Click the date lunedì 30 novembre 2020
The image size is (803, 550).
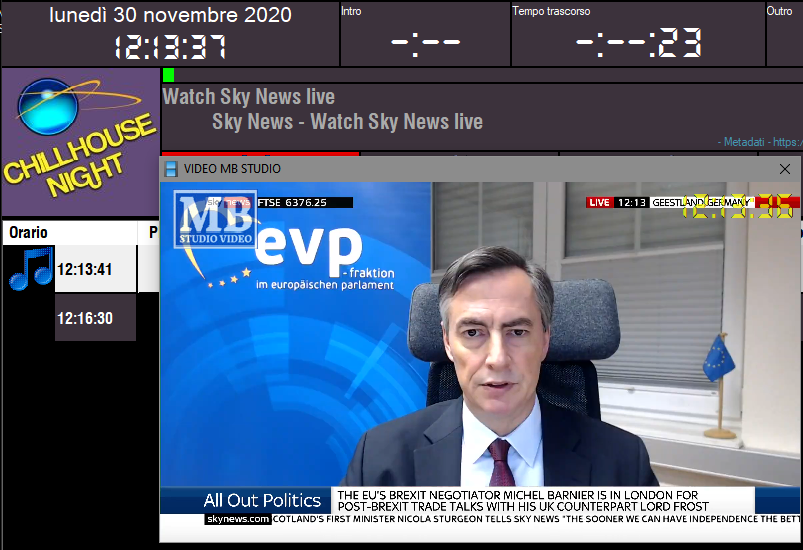tap(170, 15)
